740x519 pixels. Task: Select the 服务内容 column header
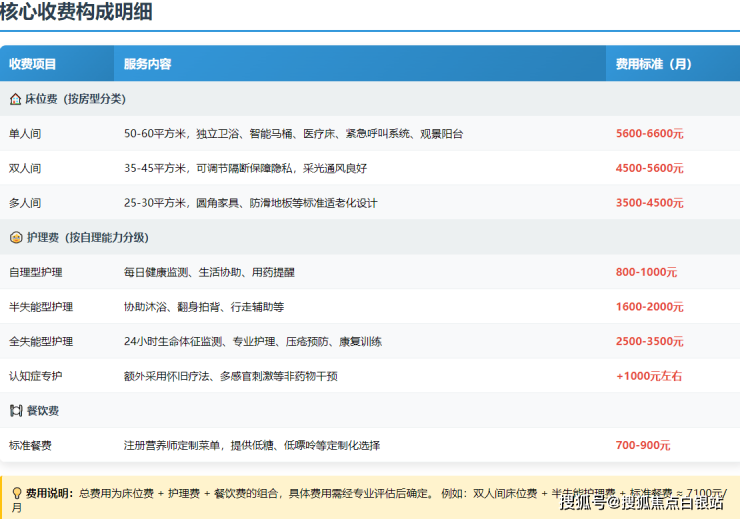[148, 64]
